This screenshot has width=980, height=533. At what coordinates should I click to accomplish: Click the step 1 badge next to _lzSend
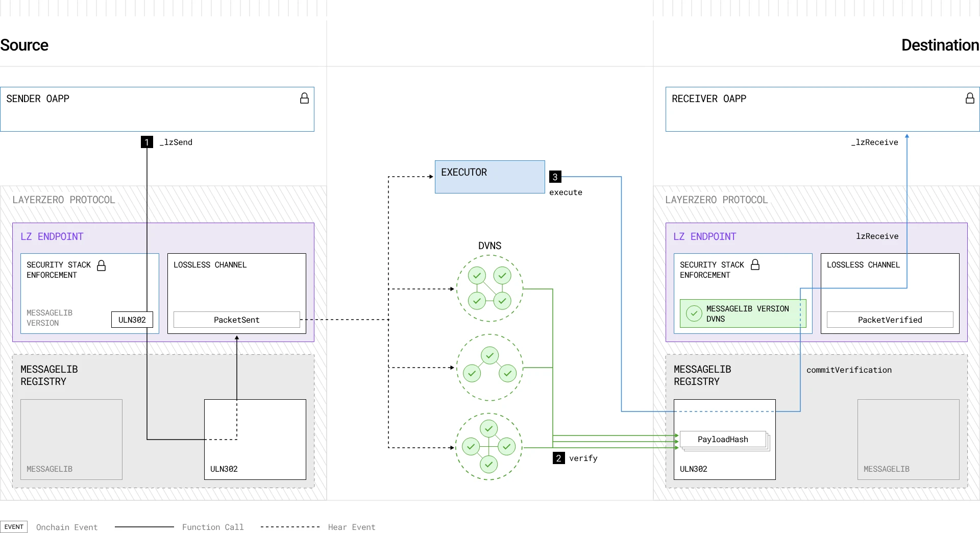pos(147,142)
